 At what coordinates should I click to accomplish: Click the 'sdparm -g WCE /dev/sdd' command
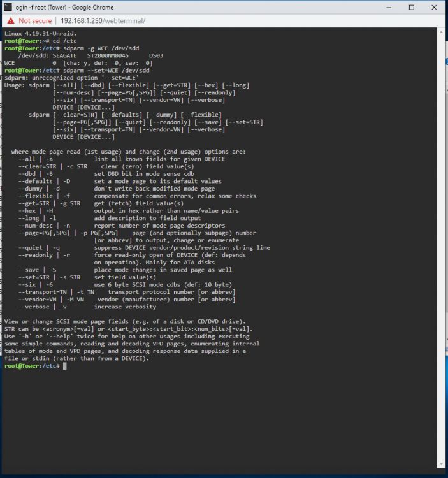[x=101, y=48]
